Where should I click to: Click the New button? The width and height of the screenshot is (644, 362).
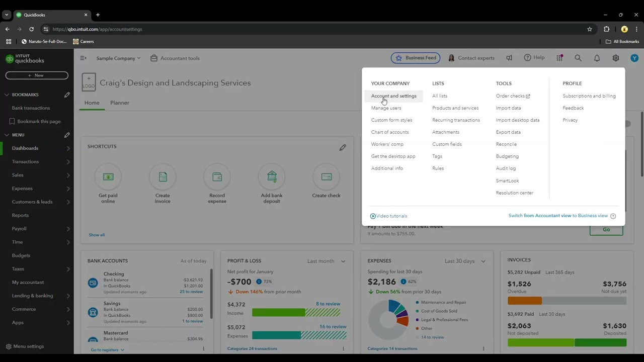(x=37, y=75)
